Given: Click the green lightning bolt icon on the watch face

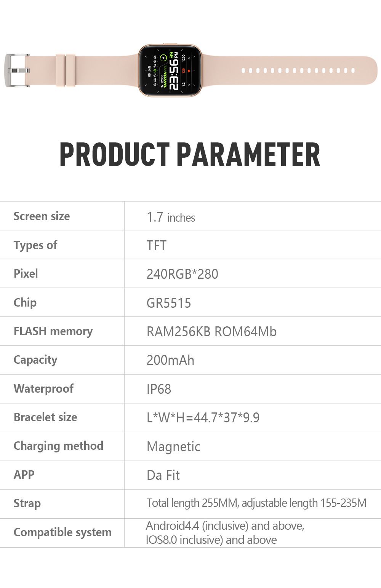Looking at the screenshot, I should click(163, 58).
